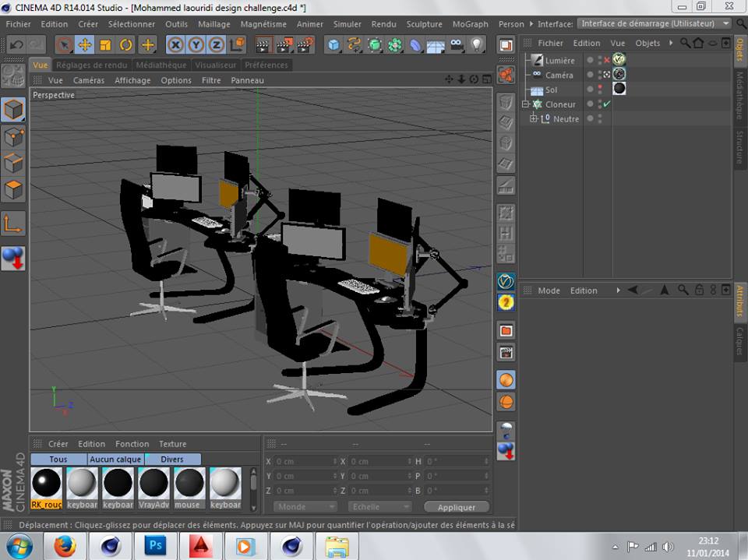Enable the Lumière object red X toggle
The image size is (748, 560).
point(607,60)
